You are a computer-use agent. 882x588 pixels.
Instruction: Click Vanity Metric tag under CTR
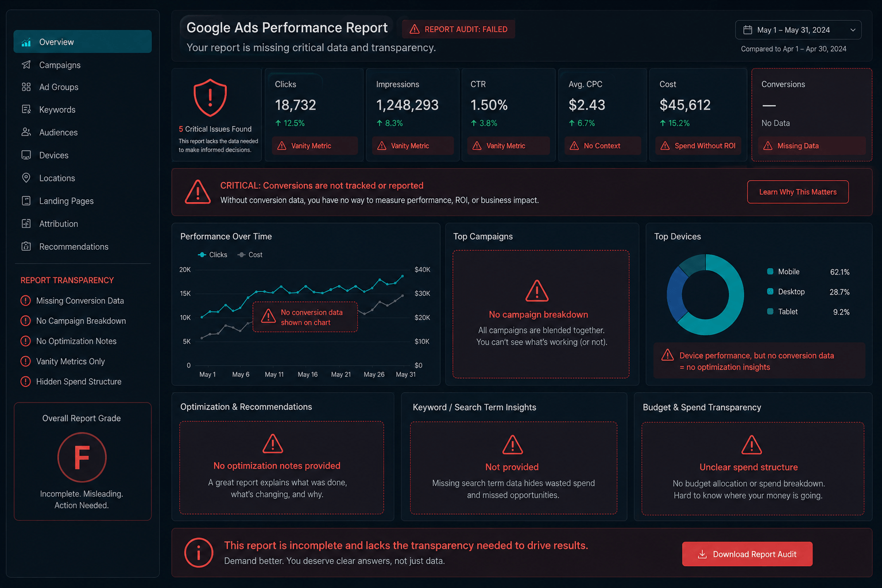pyautogui.click(x=508, y=146)
